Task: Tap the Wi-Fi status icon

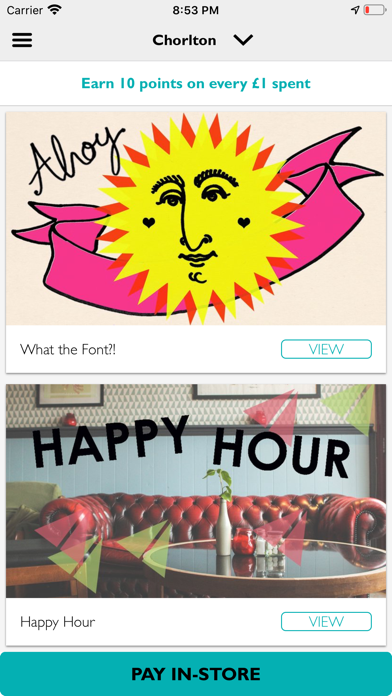Action: (55, 10)
